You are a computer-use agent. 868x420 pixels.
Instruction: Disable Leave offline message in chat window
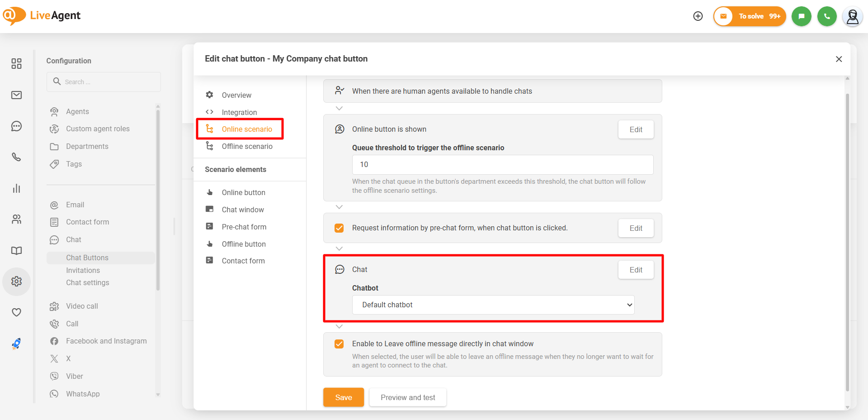339,344
